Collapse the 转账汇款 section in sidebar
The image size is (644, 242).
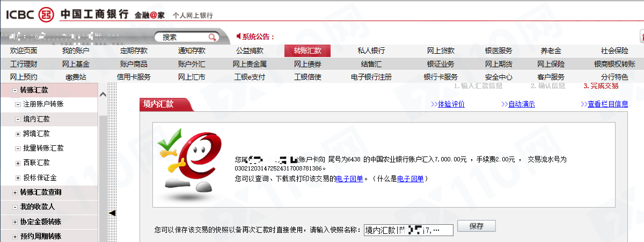click(x=14, y=90)
